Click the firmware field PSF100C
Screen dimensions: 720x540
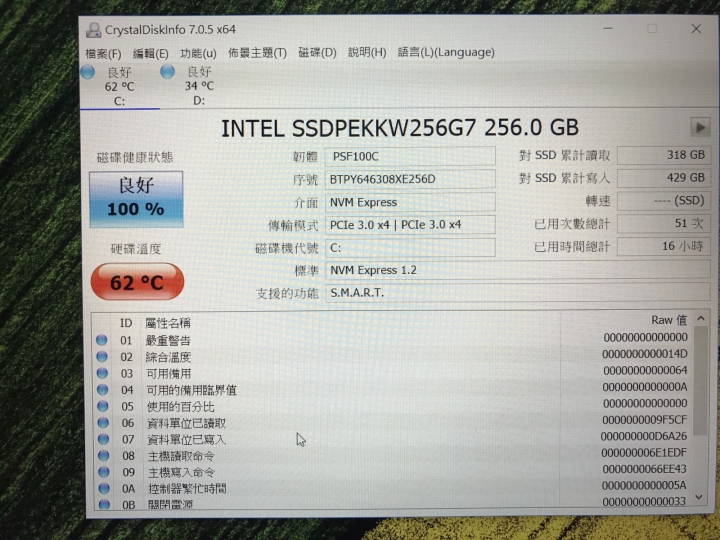click(410, 156)
